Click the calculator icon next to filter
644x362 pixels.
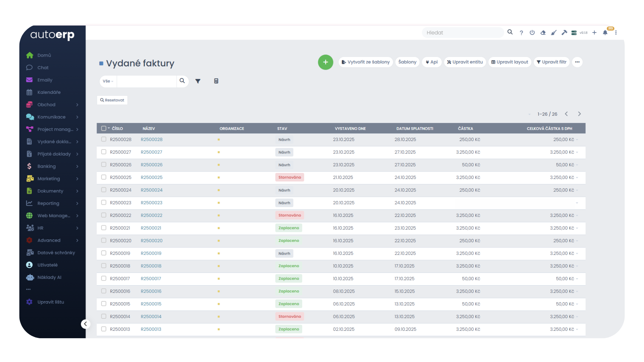[216, 81]
